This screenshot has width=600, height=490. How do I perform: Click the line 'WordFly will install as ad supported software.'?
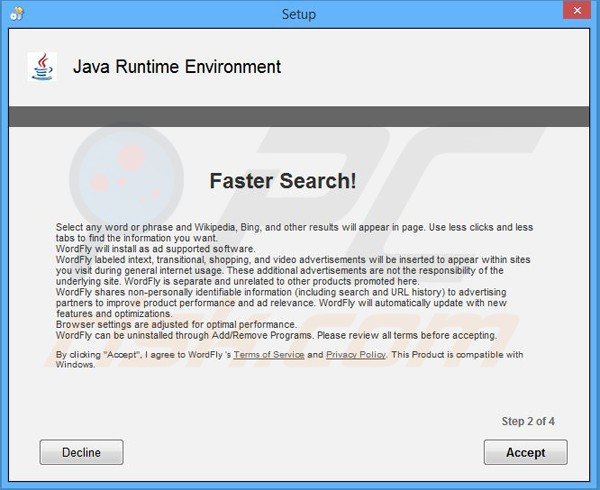(x=155, y=249)
